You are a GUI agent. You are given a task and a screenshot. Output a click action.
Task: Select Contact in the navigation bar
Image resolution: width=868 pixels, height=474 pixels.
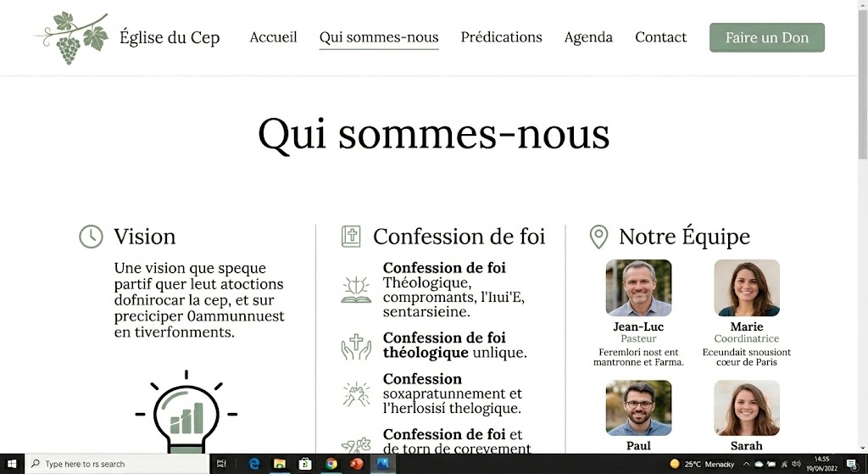(660, 37)
